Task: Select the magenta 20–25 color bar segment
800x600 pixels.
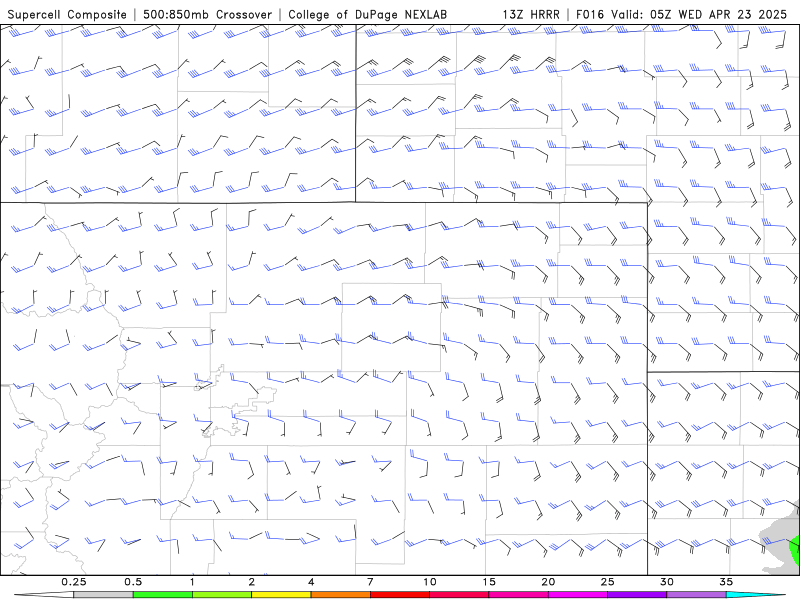Action: click(x=578, y=595)
